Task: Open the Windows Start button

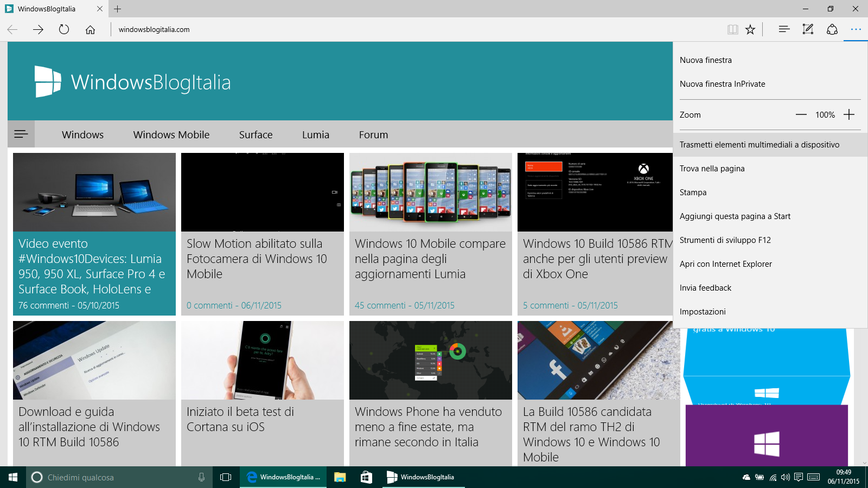Action: pos(13,477)
